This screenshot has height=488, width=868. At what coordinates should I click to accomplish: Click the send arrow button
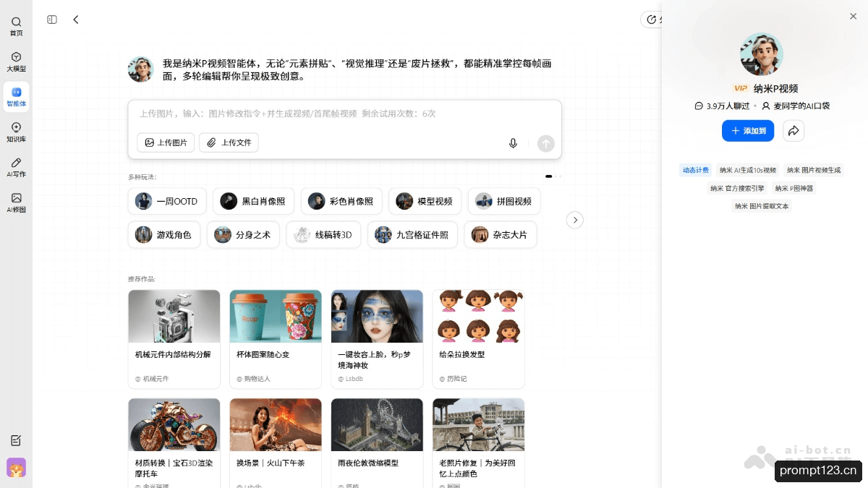(546, 143)
